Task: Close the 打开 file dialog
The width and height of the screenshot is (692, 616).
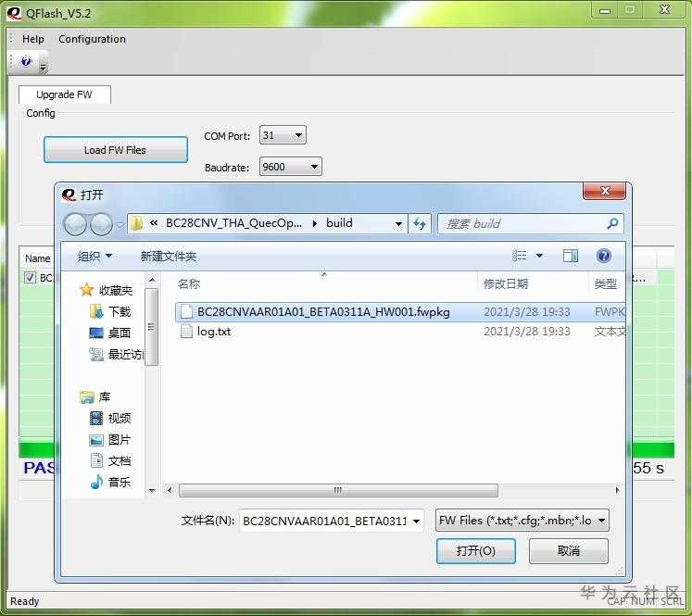Action: (605, 191)
